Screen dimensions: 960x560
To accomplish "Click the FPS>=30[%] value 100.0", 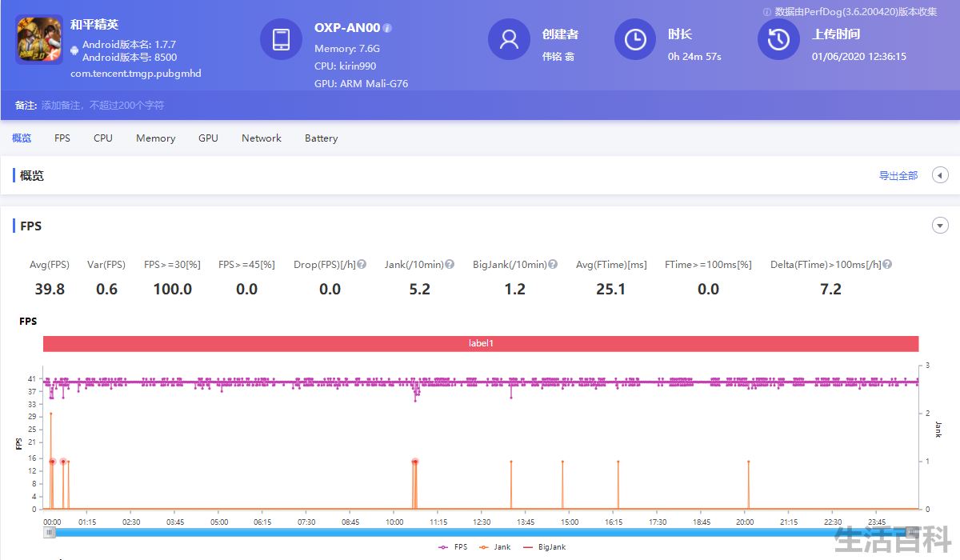I will click(173, 290).
